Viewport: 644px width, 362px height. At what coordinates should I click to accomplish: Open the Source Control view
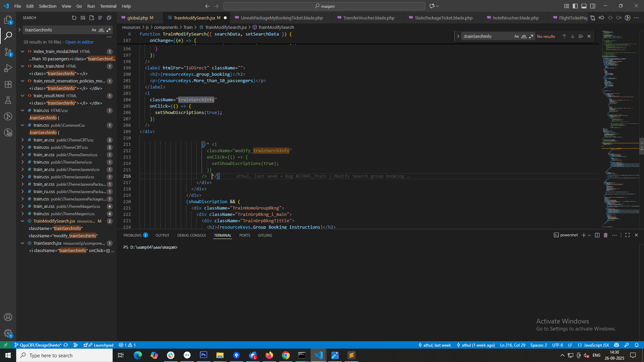click(x=8, y=52)
